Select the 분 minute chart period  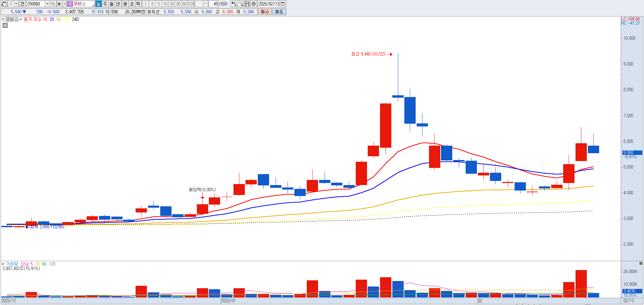[125, 4]
